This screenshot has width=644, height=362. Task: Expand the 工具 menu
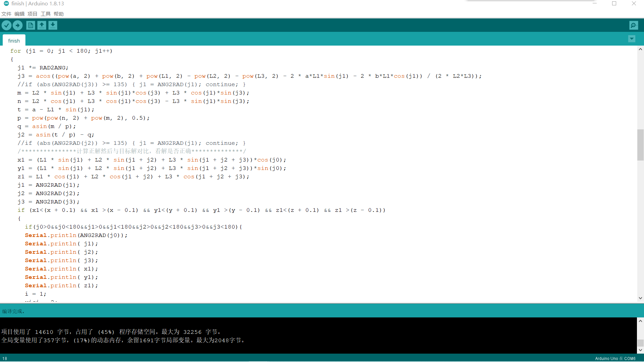click(45, 14)
